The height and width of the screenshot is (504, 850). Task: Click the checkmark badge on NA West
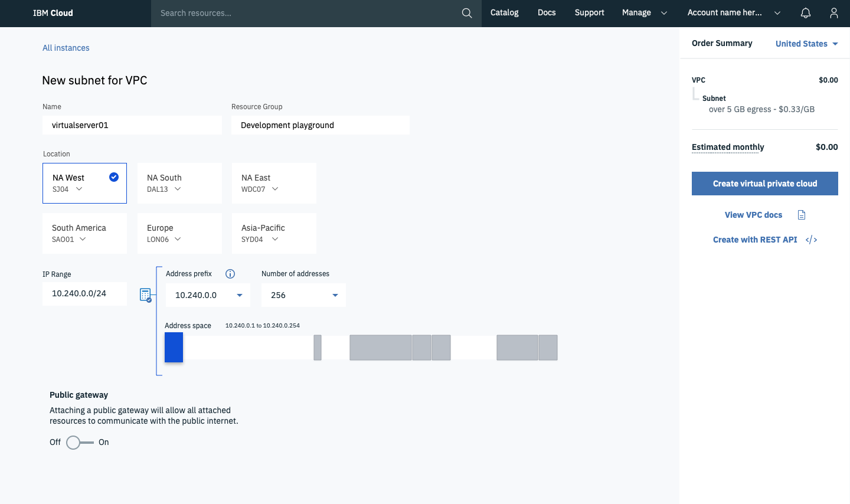coord(113,176)
